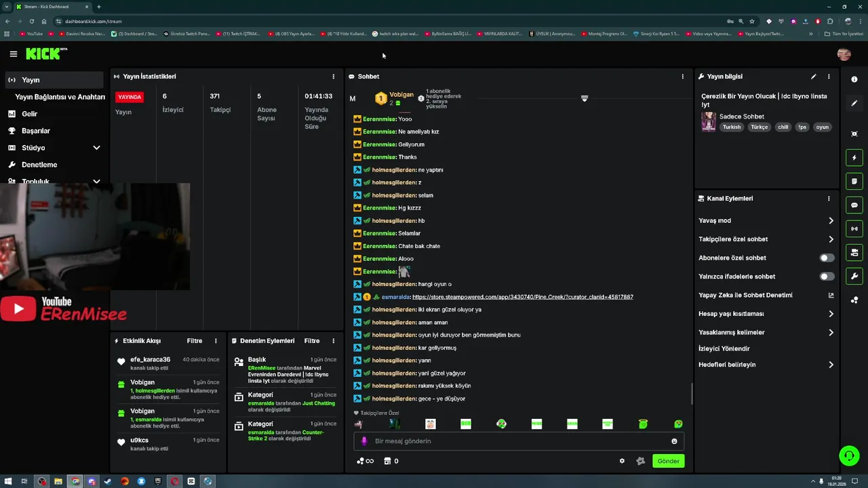
Task: Open the Windows Start menu
Action: (x=8, y=481)
